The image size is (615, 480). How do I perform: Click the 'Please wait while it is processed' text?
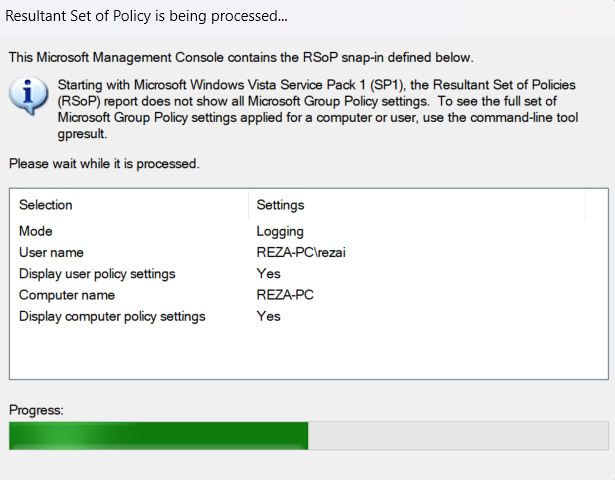pyautogui.click(x=103, y=163)
